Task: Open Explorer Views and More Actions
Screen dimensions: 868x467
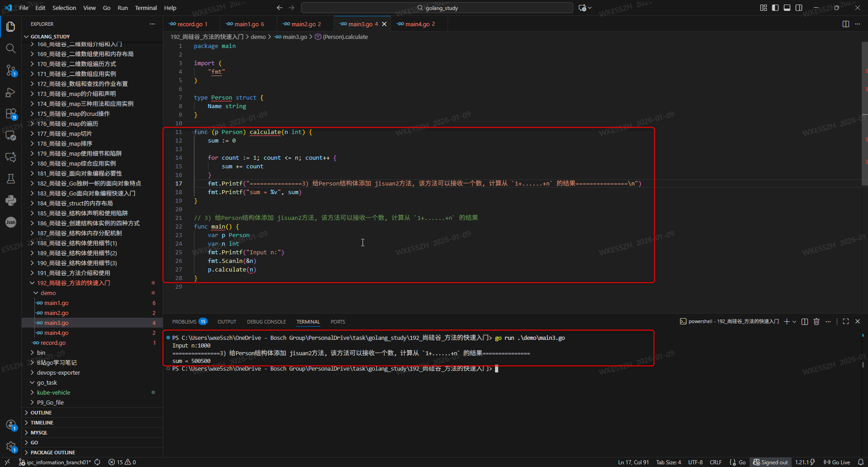Action: (152, 24)
